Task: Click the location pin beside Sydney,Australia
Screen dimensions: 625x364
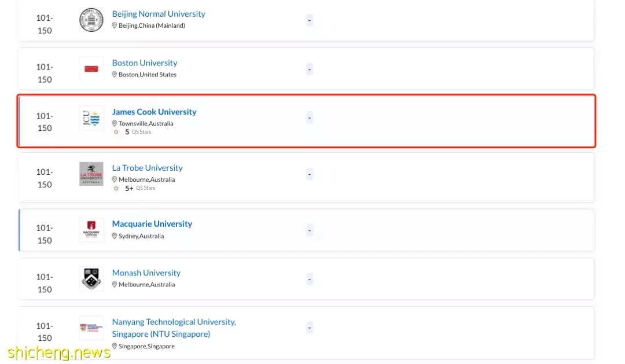Action: tap(115, 236)
